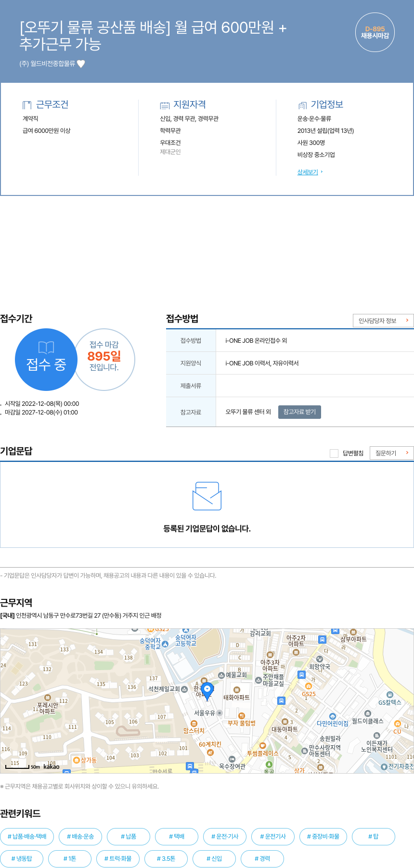
Task: Select the #납품 keyword tag
Action: [x=129, y=836]
